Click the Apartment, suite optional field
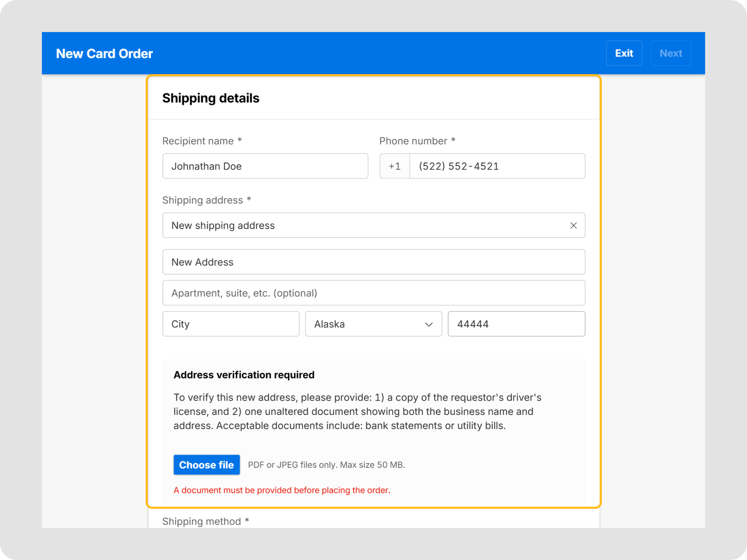747x560 pixels. tap(373, 293)
